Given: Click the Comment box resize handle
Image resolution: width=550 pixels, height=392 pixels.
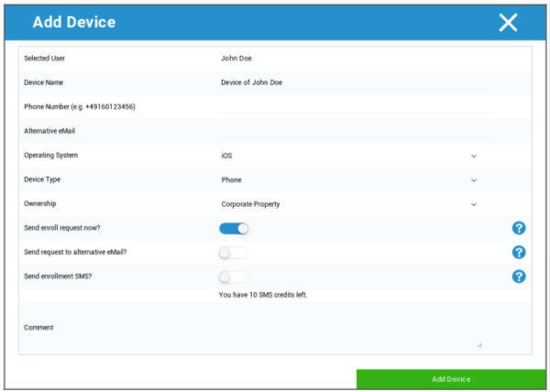Looking at the screenshot, I should [x=478, y=345].
